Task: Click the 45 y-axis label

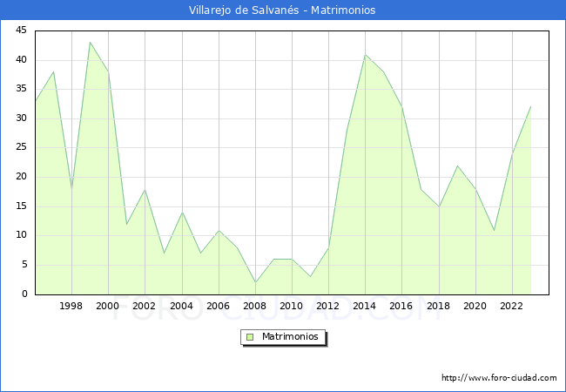Action: 20,30
